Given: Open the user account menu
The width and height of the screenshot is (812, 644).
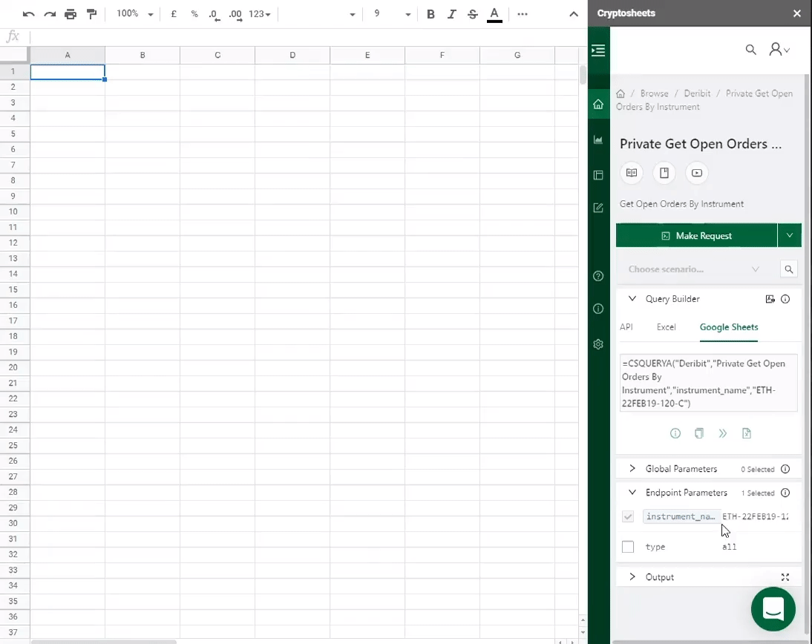Looking at the screenshot, I should [779, 50].
